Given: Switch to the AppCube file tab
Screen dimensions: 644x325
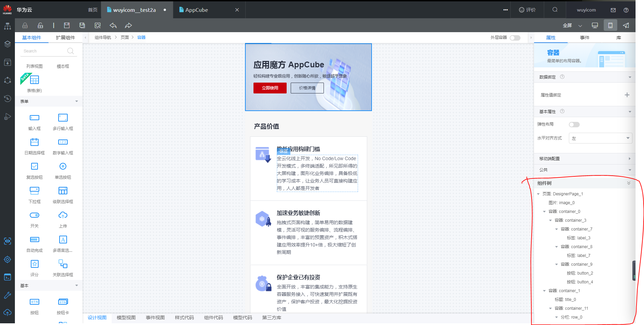Looking at the screenshot, I should point(197,10).
